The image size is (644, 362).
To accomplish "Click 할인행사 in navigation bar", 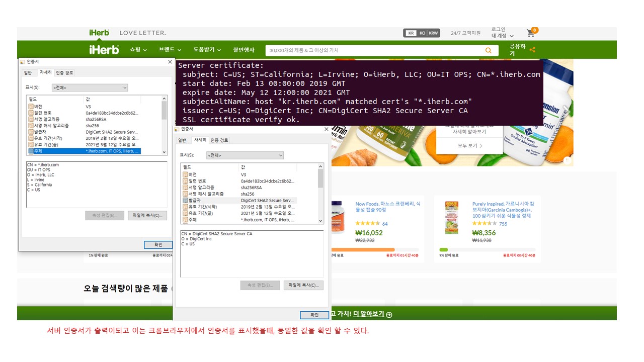I will (244, 50).
